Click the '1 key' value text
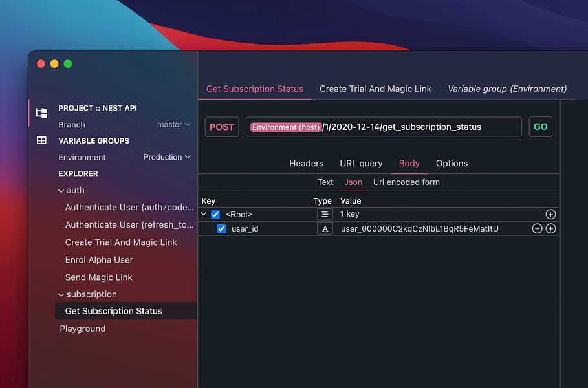 349,214
